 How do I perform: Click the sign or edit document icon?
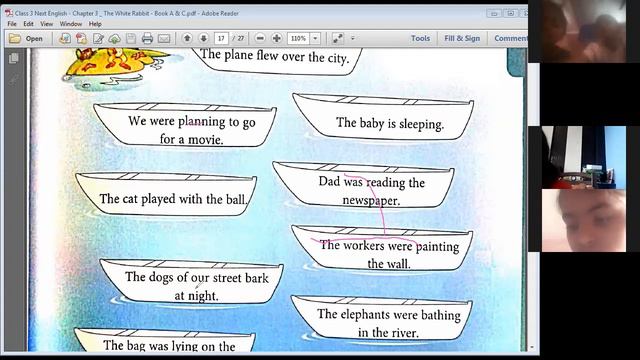pyautogui.click(x=98, y=39)
